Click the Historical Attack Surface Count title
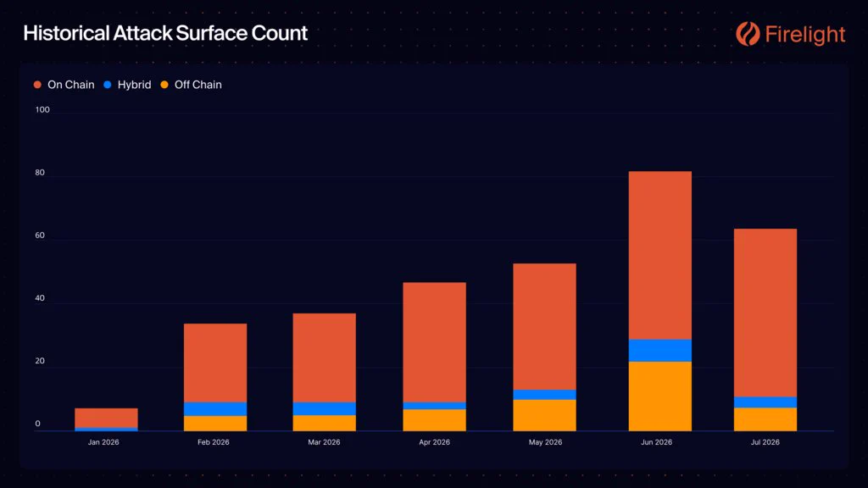 [x=165, y=33]
